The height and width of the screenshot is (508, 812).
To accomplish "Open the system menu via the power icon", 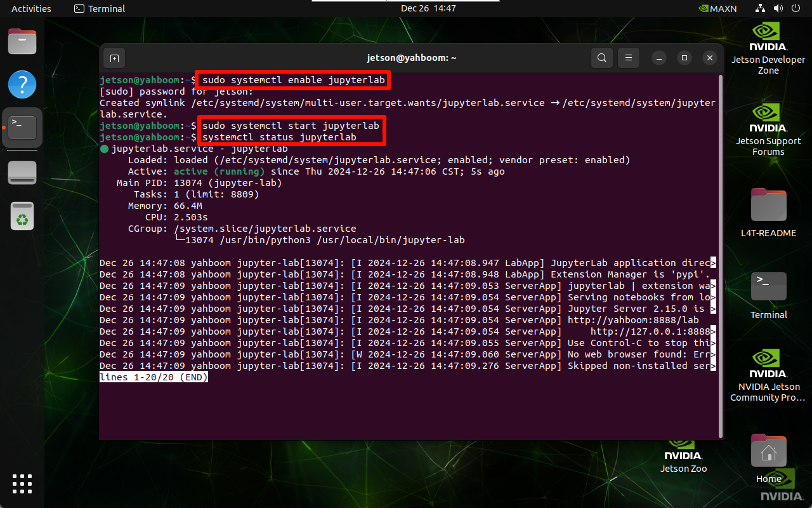I will [x=796, y=8].
